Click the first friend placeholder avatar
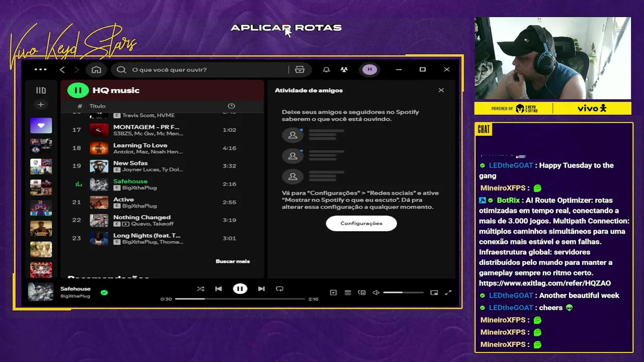644x362 pixels. pos(292,135)
